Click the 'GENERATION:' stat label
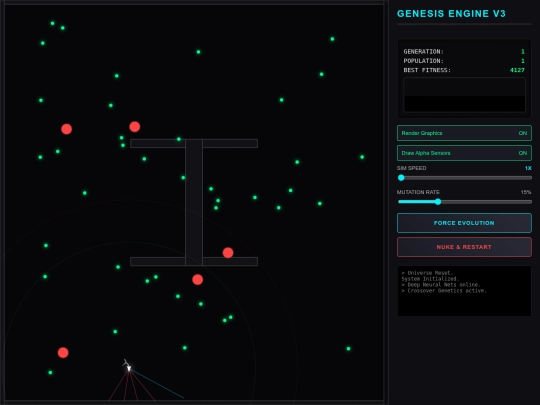 point(424,52)
